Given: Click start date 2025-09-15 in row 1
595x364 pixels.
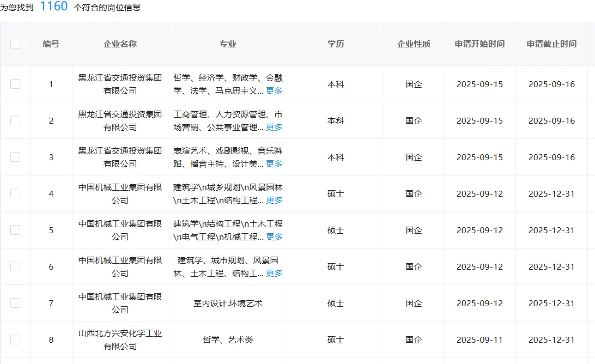Looking at the screenshot, I should click(x=479, y=84).
